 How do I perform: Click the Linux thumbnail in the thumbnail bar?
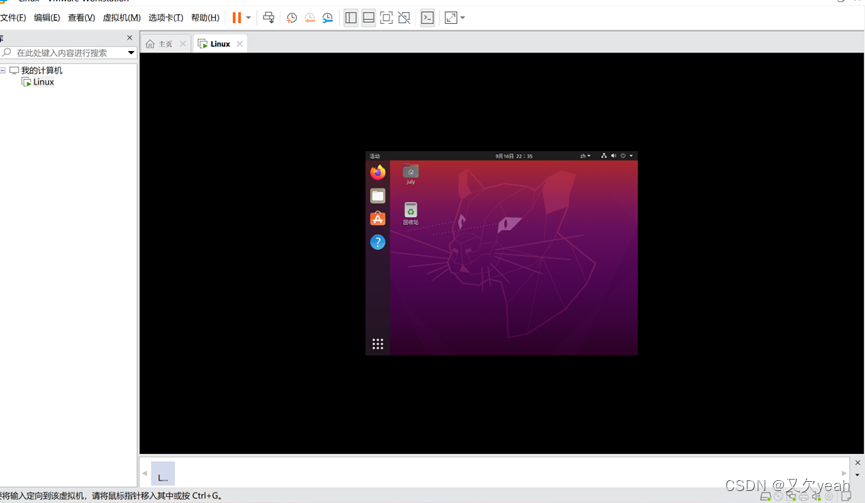tap(163, 474)
